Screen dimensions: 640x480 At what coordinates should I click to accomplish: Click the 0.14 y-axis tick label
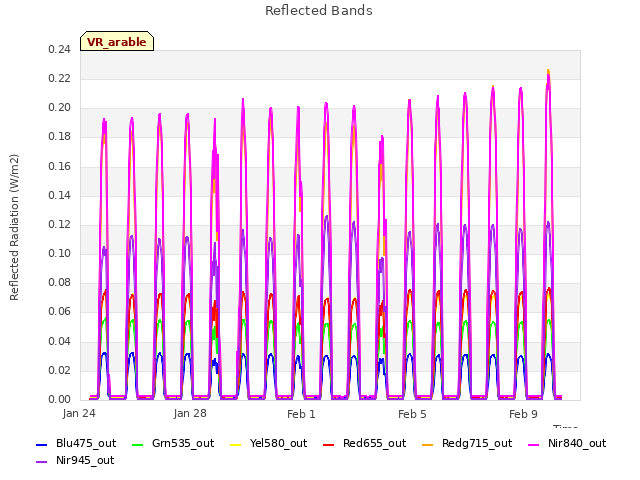tap(60, 196)
